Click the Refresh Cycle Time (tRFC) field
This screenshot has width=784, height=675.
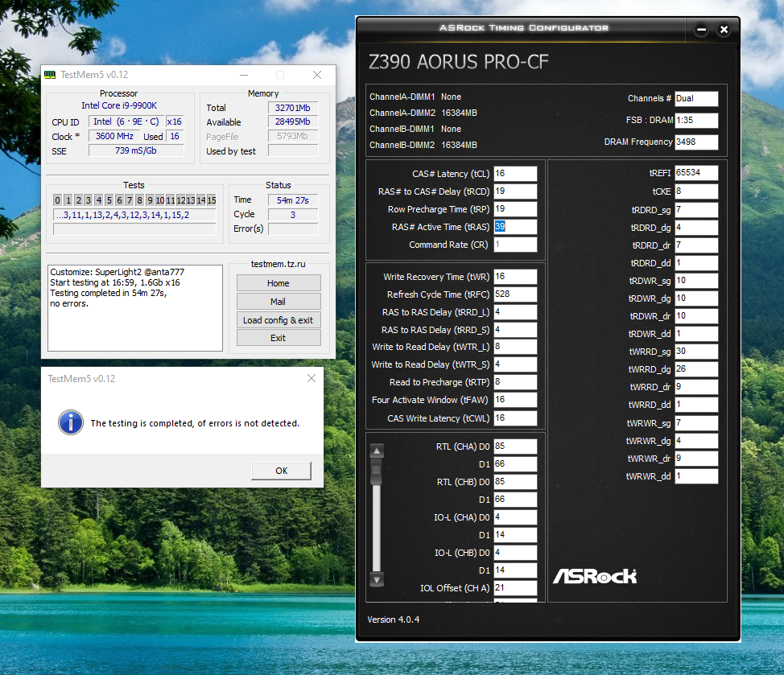515,294
